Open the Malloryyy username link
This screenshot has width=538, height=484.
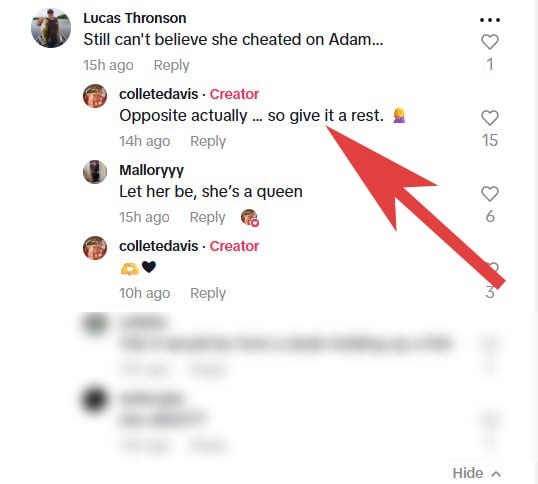[152, 170]
